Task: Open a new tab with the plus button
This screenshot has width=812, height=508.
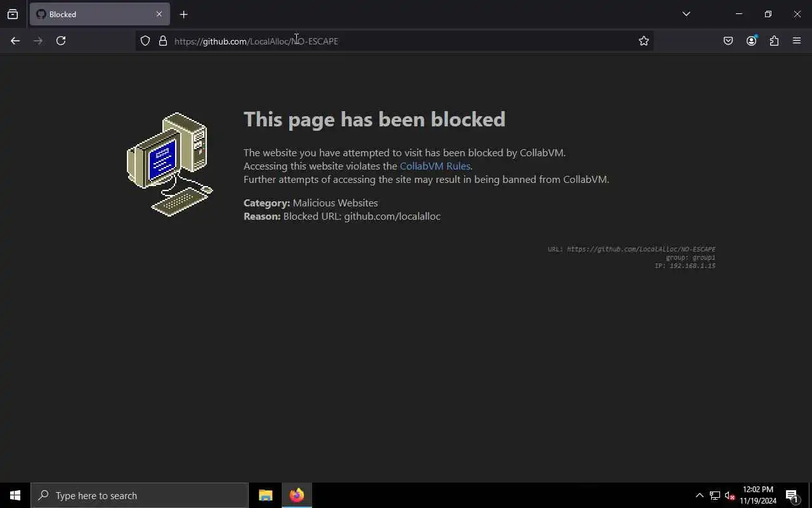Action: click(x=183, y=14)
